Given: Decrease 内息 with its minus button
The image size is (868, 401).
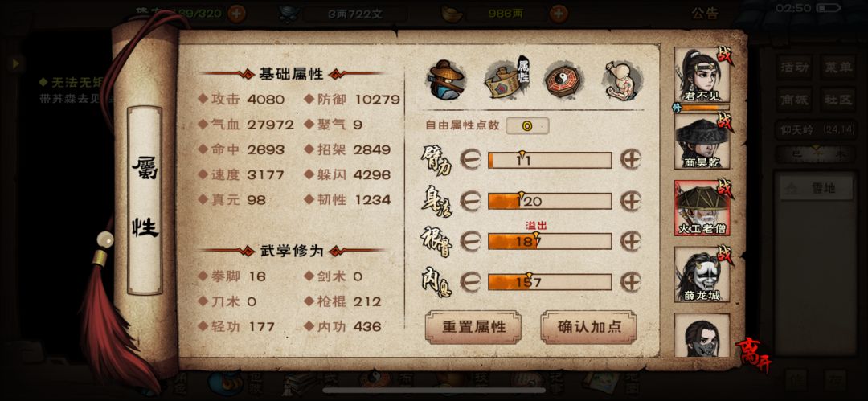Looking at the screenshot, I should tap(470, 282).
